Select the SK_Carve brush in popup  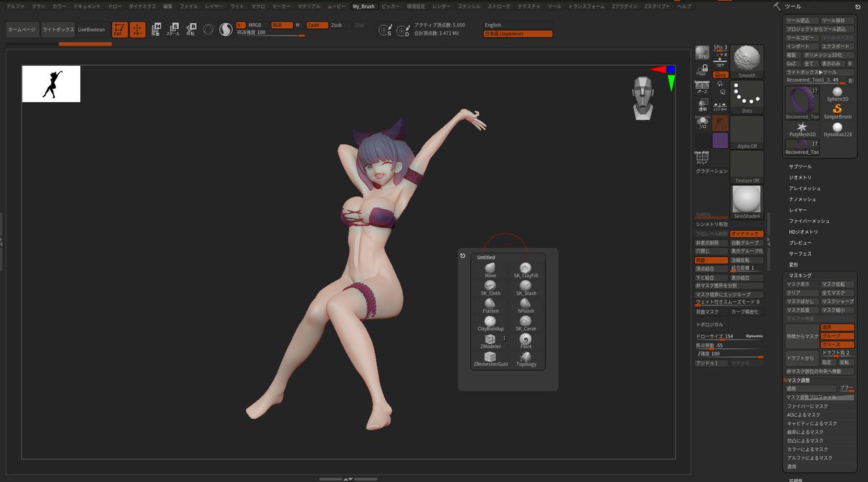[526, 323]
